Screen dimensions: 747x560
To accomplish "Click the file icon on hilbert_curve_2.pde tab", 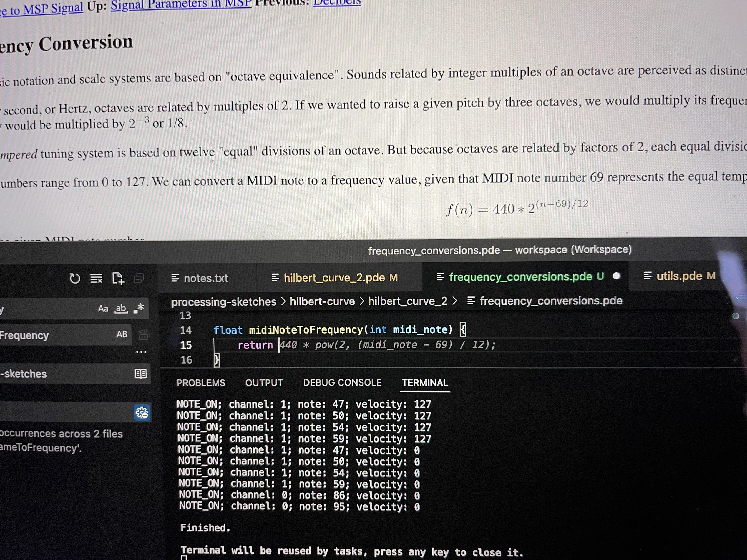I will (275, 278).
